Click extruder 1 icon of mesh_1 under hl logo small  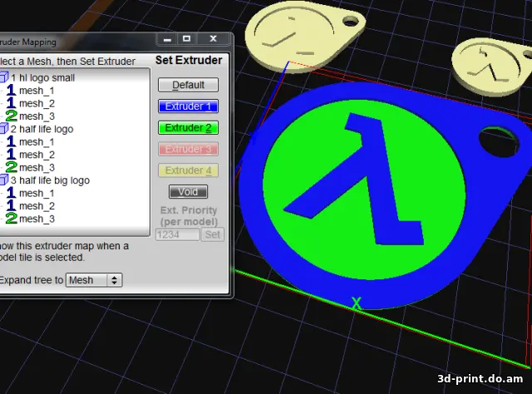11,91
